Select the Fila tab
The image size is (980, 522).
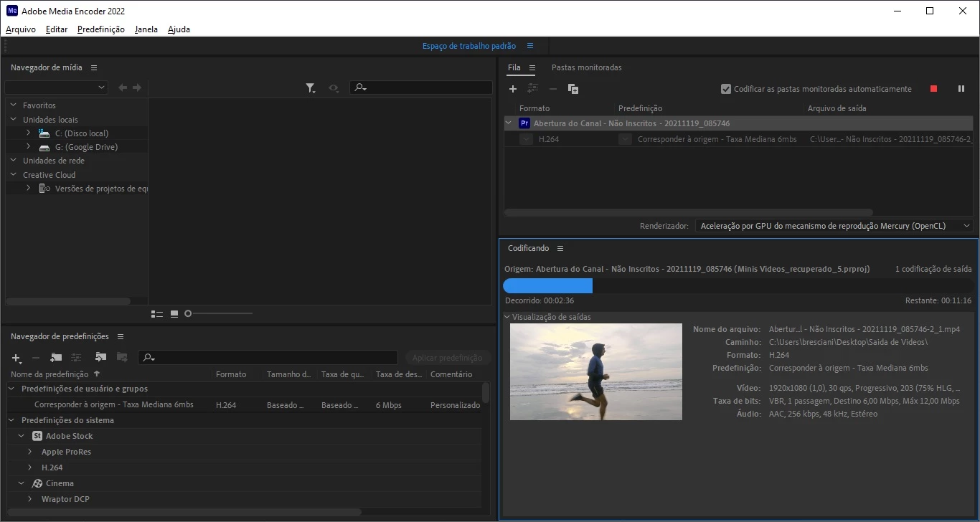[x=514, y=67]
